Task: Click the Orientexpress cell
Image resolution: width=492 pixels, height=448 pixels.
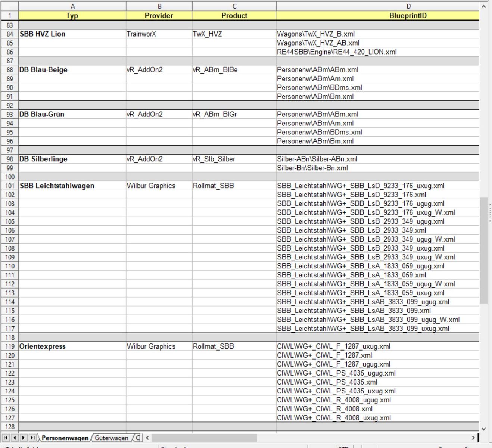Action: click(72, 346)
